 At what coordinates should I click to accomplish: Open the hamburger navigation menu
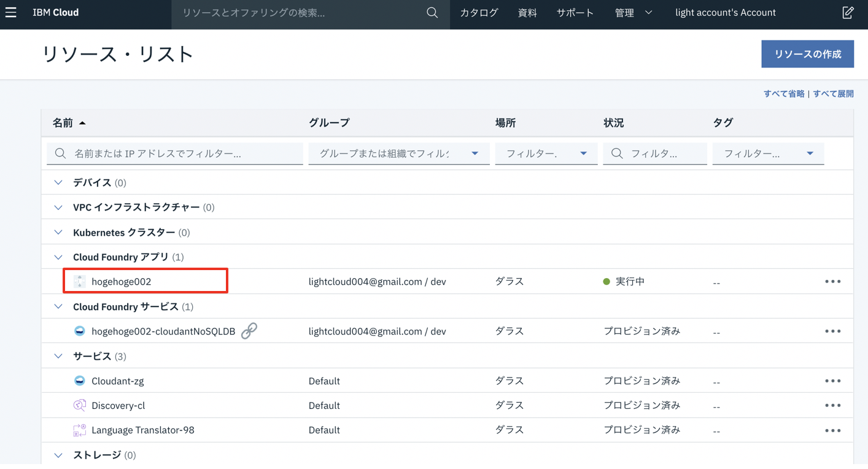pos(10,12)
